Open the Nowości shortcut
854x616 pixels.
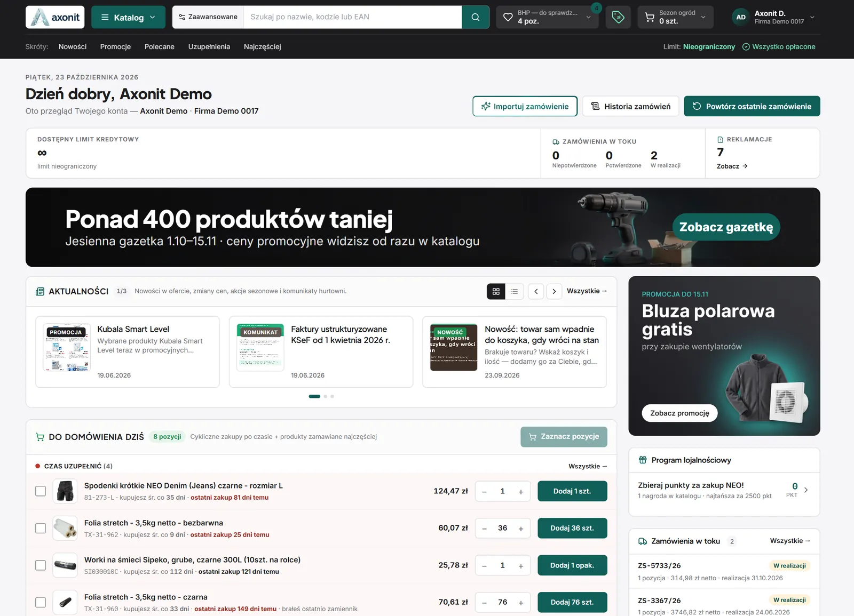pyautogui.click(x=73, y=47)
